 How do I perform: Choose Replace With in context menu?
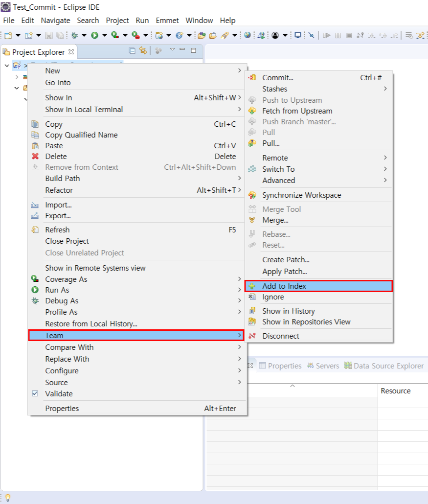[x=137, y=359]
